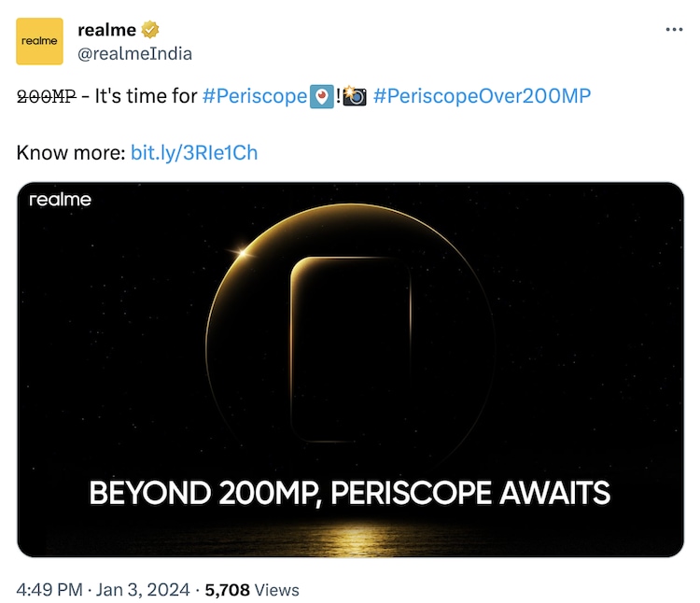Click the camera flash emoji
This screenshot has height=603, width=700.
(x=355, y=97)
